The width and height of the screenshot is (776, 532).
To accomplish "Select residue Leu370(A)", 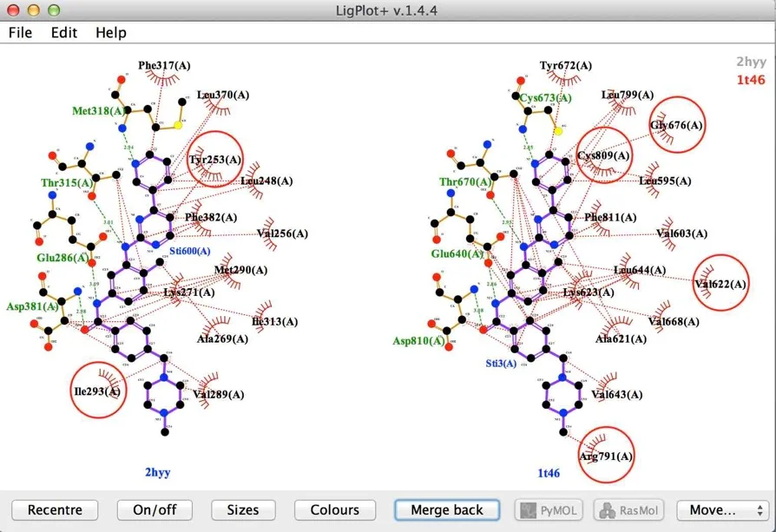I will pos(223,95).
